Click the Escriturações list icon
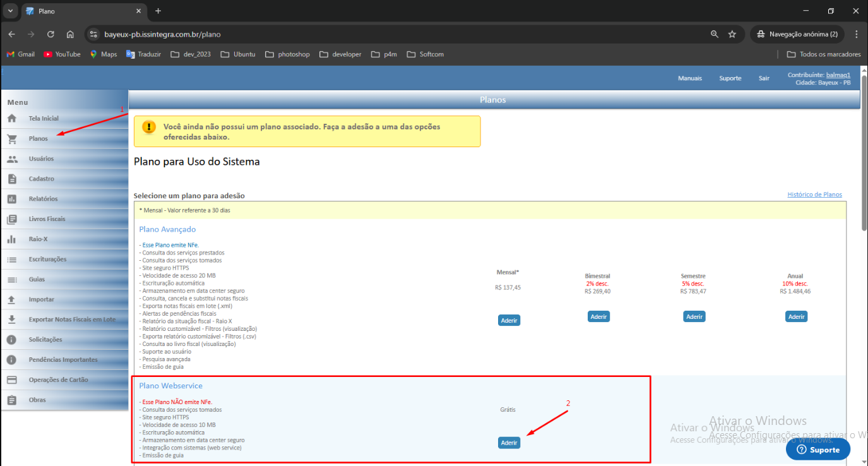The width and height of the screenshot is (868, 466). 11,259
